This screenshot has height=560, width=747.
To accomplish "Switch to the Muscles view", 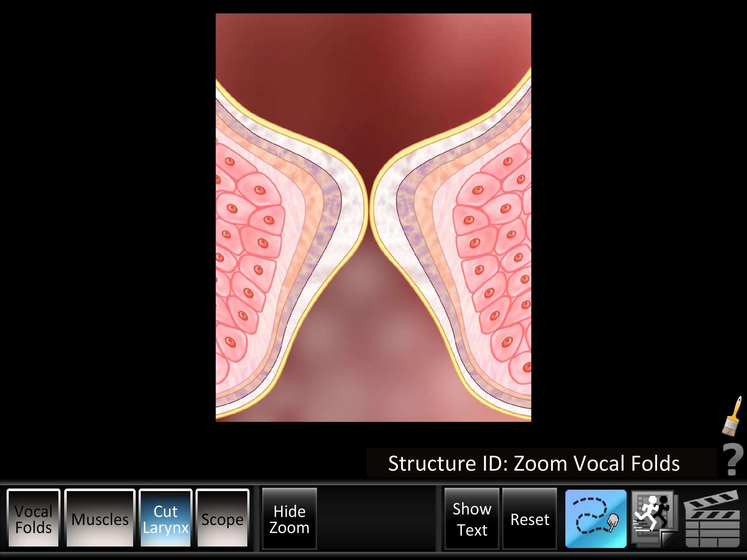I will click(100, 518).
